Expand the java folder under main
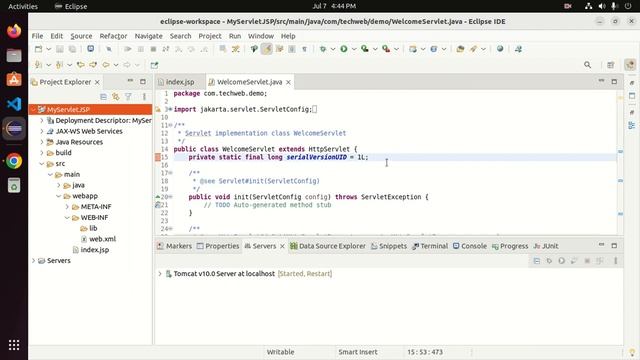 point(59,185)
